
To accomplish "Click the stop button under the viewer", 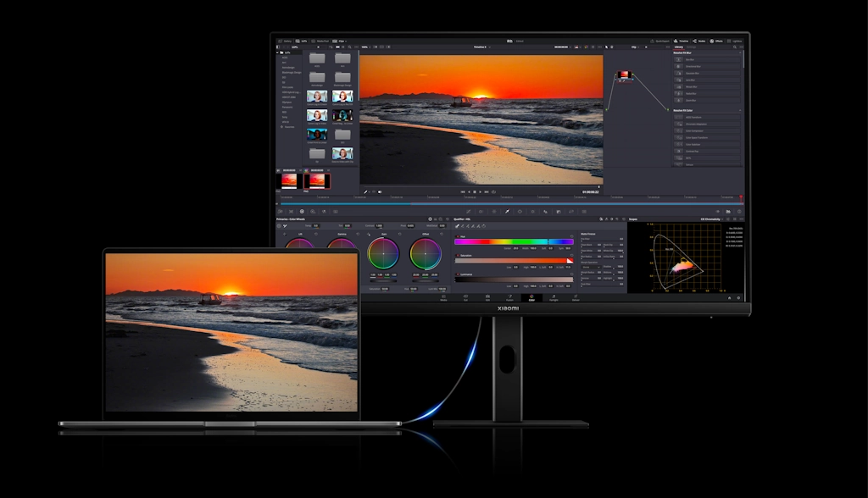I will 476,191.
